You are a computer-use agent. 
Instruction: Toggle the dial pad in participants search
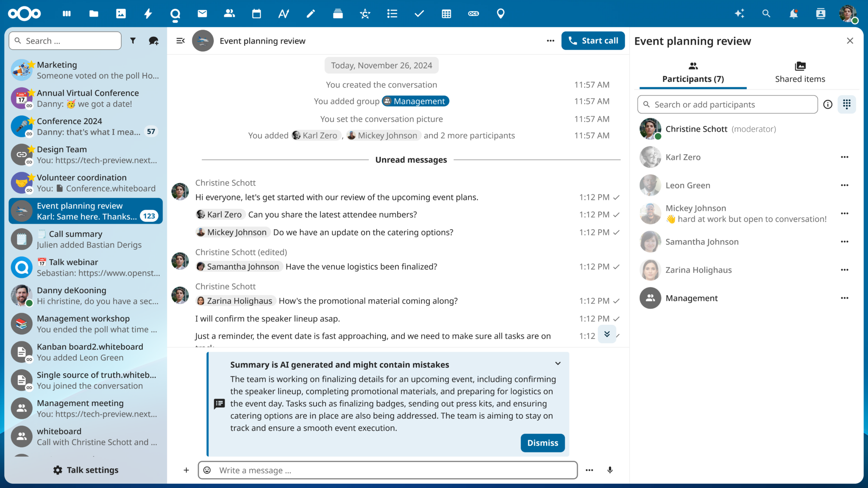[x=847, y=104]
